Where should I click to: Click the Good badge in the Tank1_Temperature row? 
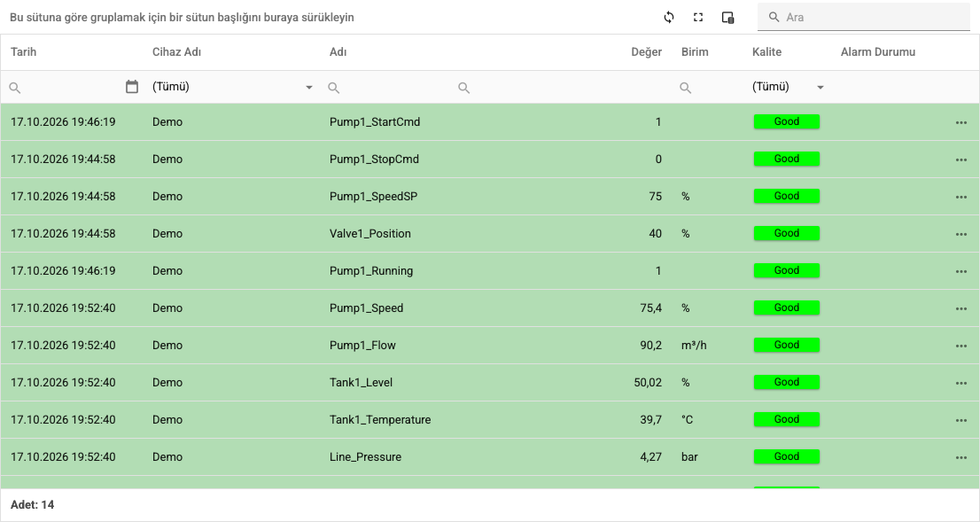787,419
